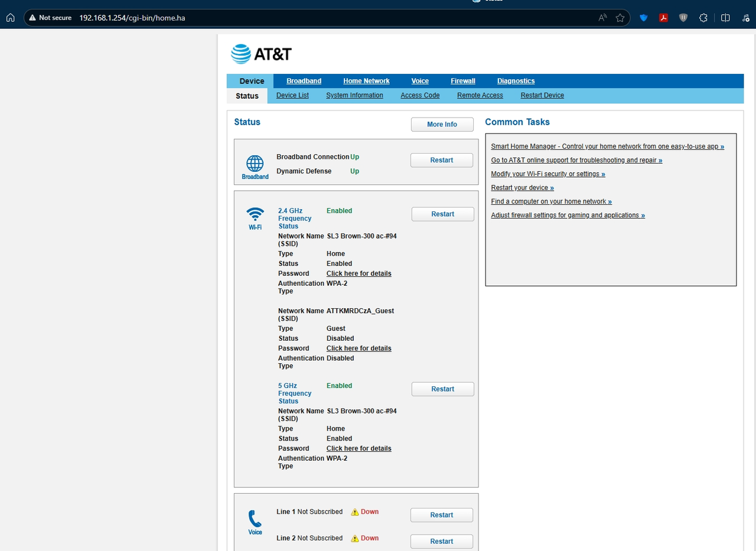The image size is (756, 551).
Task: Open the Diagnostics tab
Action: click(516, 81)
